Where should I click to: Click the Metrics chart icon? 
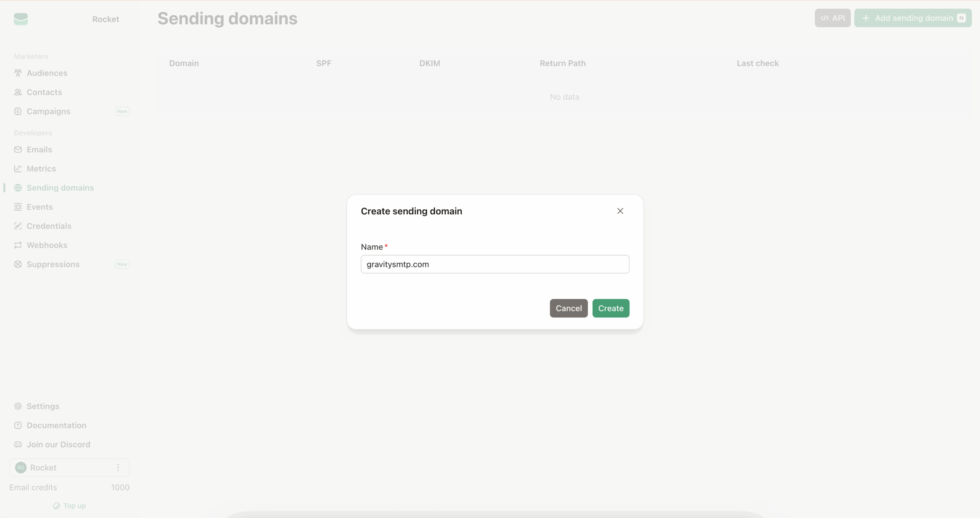pyautogui.click(x=18, y=168)
